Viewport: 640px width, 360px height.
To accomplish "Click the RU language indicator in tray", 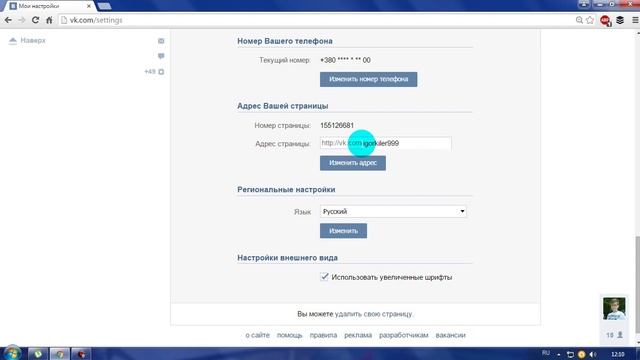I will pyautogui.click(x=546, y=353).
